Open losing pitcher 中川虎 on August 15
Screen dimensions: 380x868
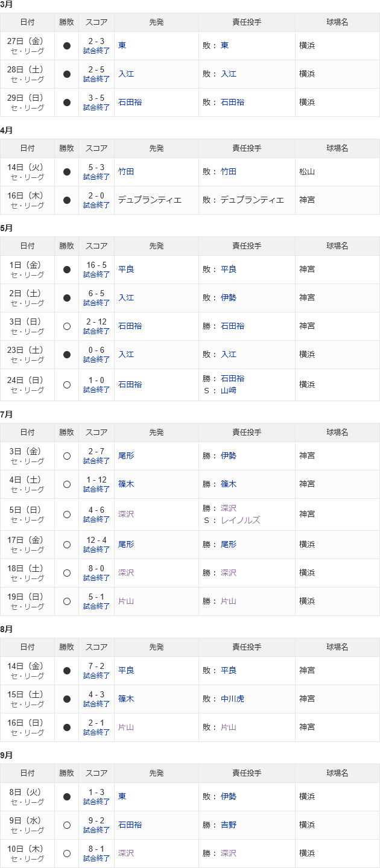click(233, 699)
